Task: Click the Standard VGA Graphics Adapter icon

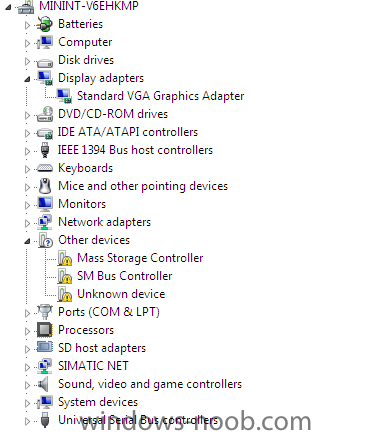Action: click(x=64, y=96)
